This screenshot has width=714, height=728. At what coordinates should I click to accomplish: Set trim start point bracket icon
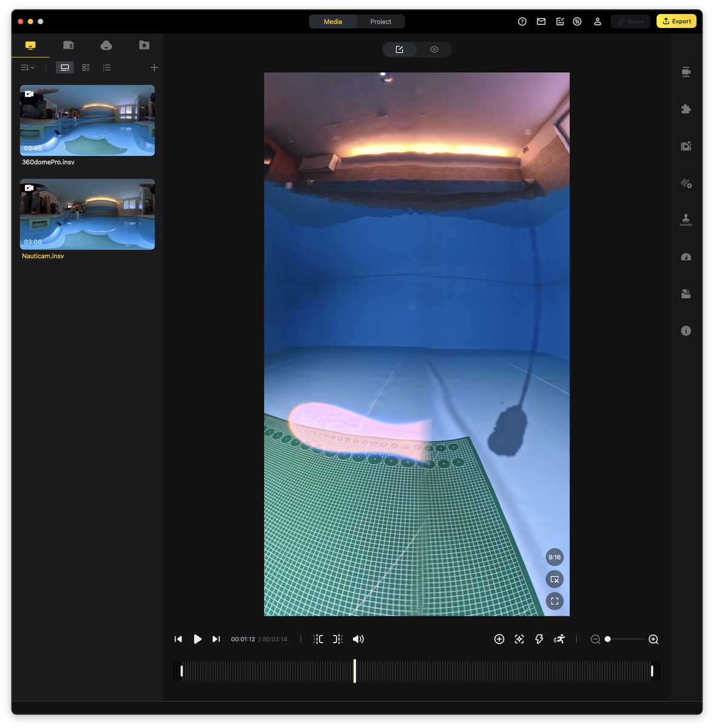point(318,639)
